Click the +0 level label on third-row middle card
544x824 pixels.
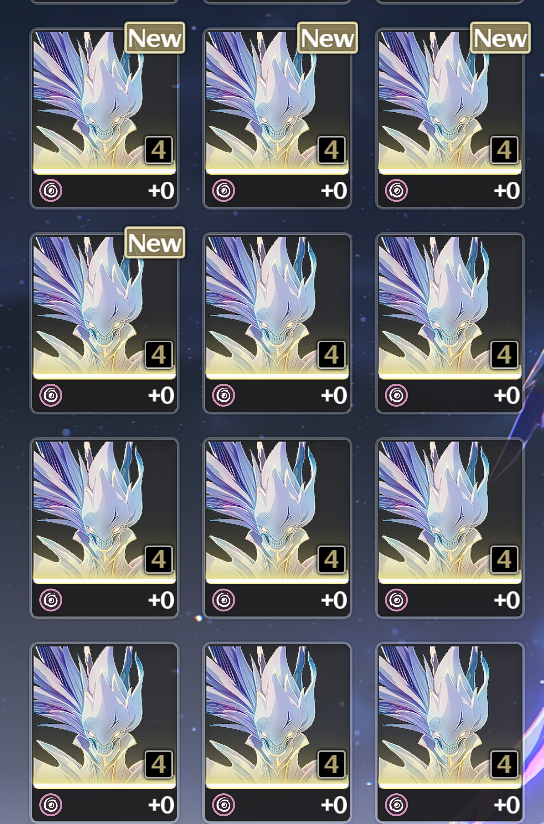click(334, 600)
